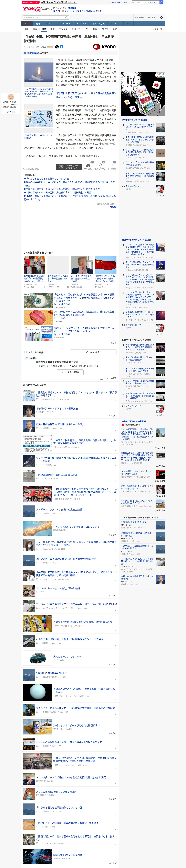
Task: React with 新しい視点 exclamation icon
Action: tap(112, 165)
